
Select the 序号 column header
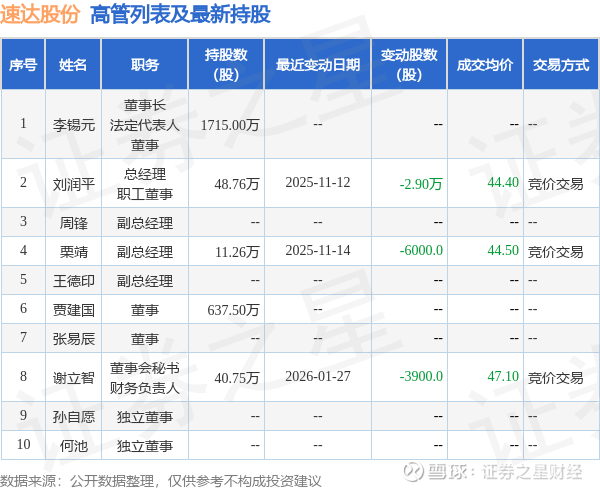pos(23,65)
